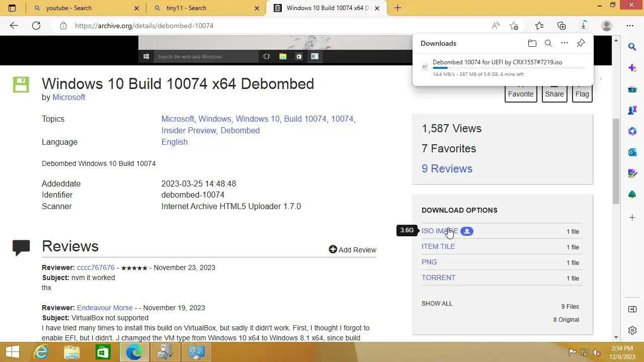This screenshot has width=644, height=362.
Task: Switch to the youtube - Search tab
Action: (69, 8)
